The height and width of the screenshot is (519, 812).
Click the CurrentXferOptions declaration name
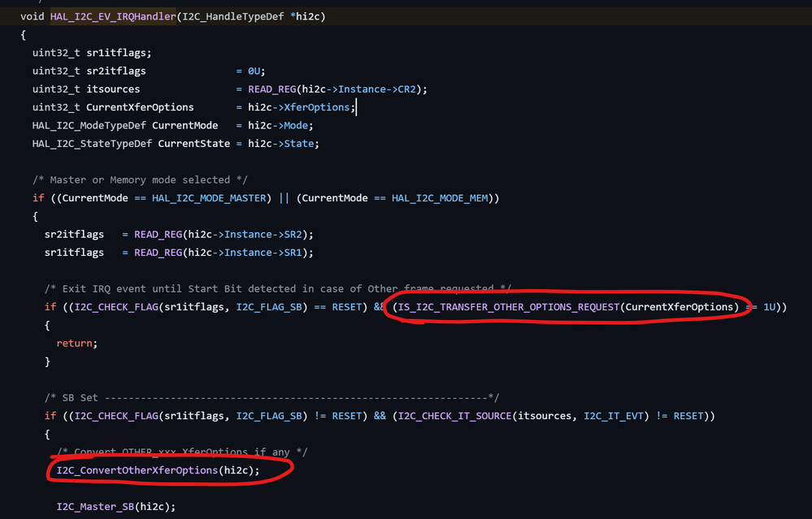click(140, 107)
